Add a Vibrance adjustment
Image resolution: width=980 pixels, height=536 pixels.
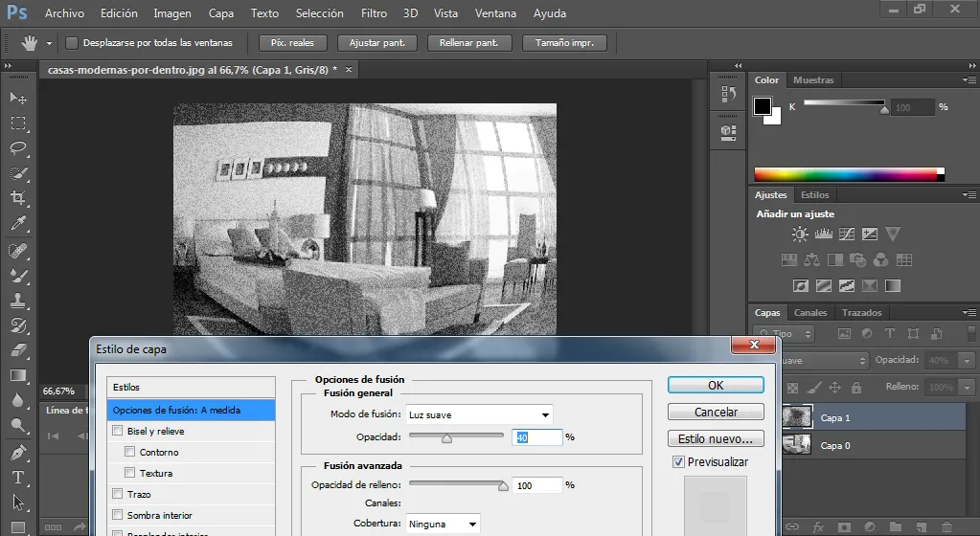[x=893, y=234]
